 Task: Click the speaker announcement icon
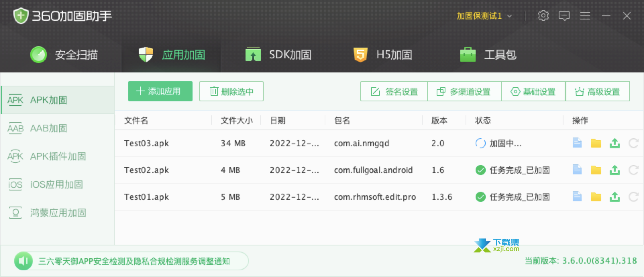(x=23, y=261)
